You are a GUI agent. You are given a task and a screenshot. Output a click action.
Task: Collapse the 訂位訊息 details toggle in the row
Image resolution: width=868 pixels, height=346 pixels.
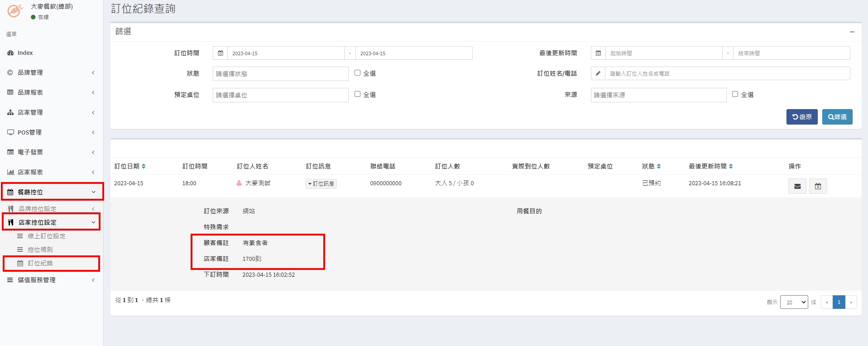(321, 184)
